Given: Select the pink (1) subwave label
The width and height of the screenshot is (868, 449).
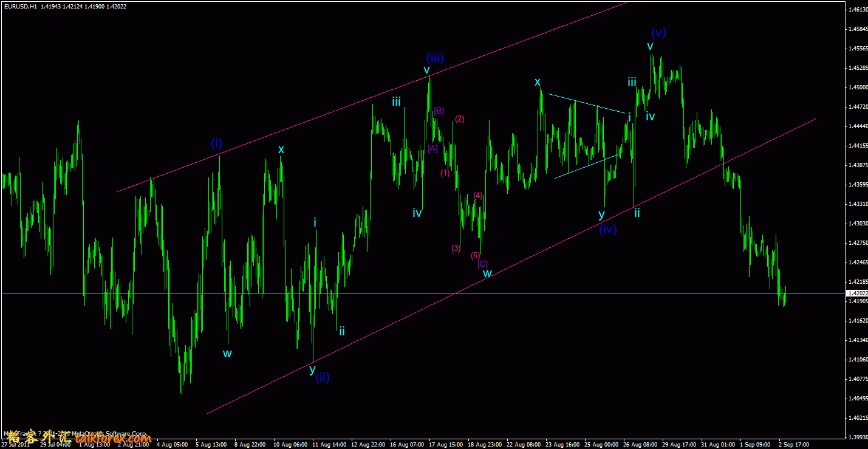Looking at the screenshot, I should [445, 173].
